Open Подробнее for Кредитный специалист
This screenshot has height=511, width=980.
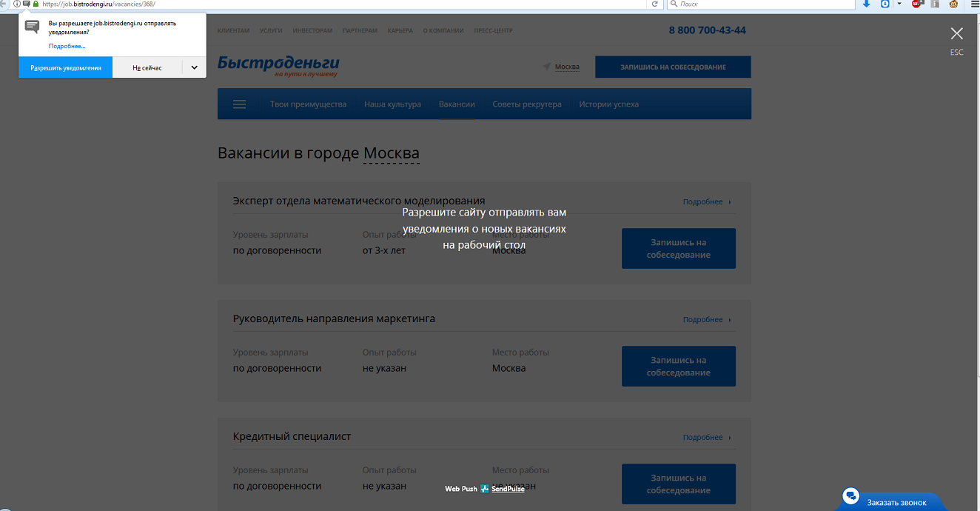click(x=707, y=437)
